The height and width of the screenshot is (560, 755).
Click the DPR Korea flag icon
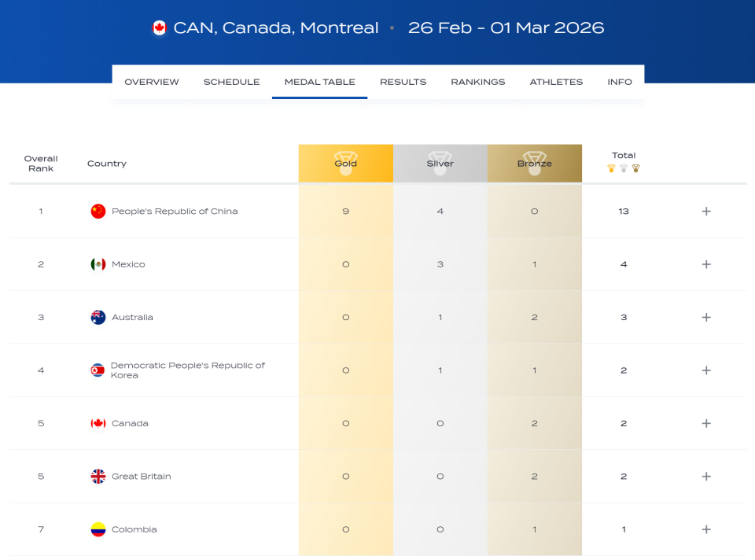tap(98, 370)
